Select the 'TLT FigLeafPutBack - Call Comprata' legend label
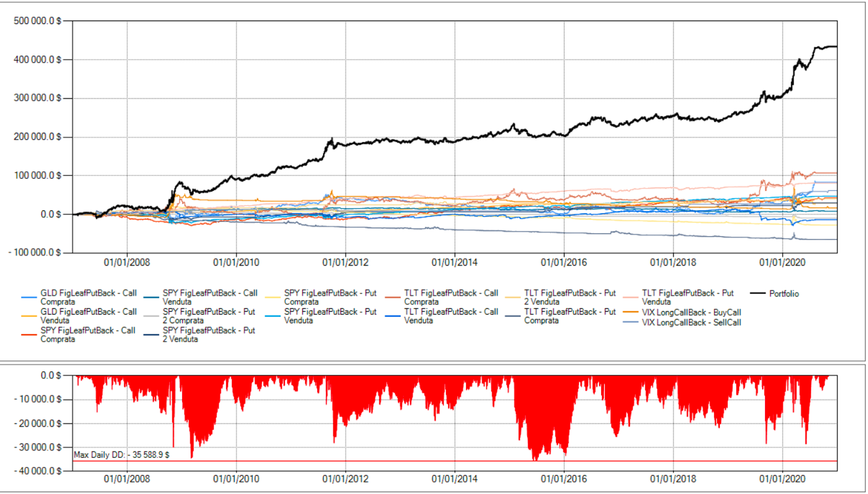868x494 pixels. [451, 297]
